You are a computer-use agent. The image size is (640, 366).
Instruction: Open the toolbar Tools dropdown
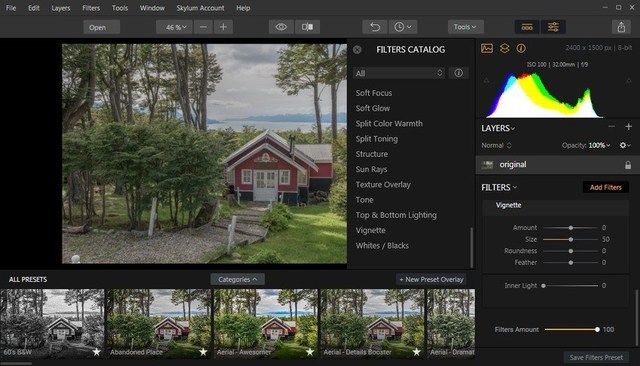[x=465, y=27]
